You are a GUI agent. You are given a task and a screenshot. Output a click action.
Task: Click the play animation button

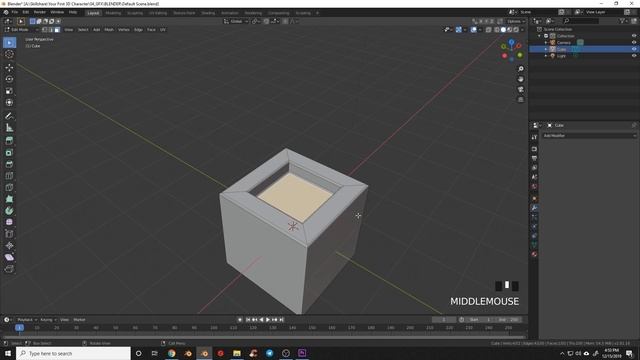pos(268,320)
